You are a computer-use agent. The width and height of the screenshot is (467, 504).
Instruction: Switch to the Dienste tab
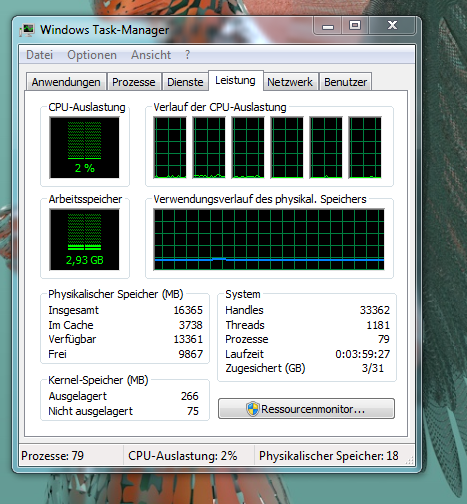pyautogui.click(x=185, y=82)
